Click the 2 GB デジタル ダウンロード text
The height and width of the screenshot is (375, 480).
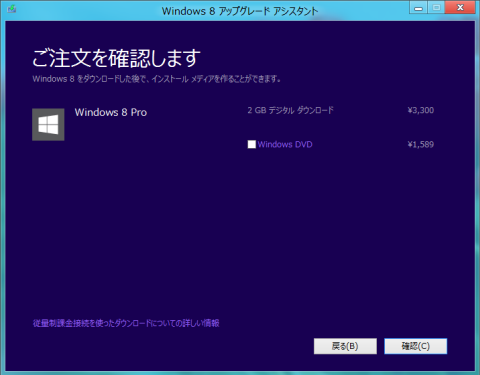click(290, 110)
